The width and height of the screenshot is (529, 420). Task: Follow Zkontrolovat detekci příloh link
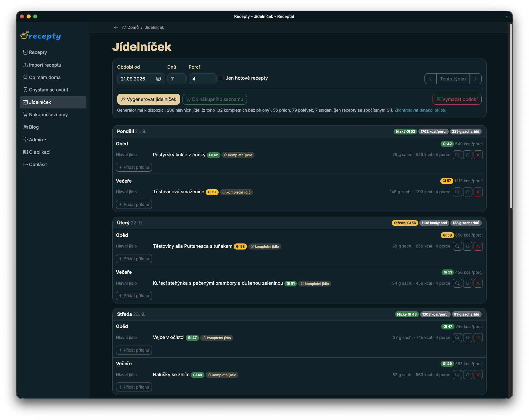(420, 110)
